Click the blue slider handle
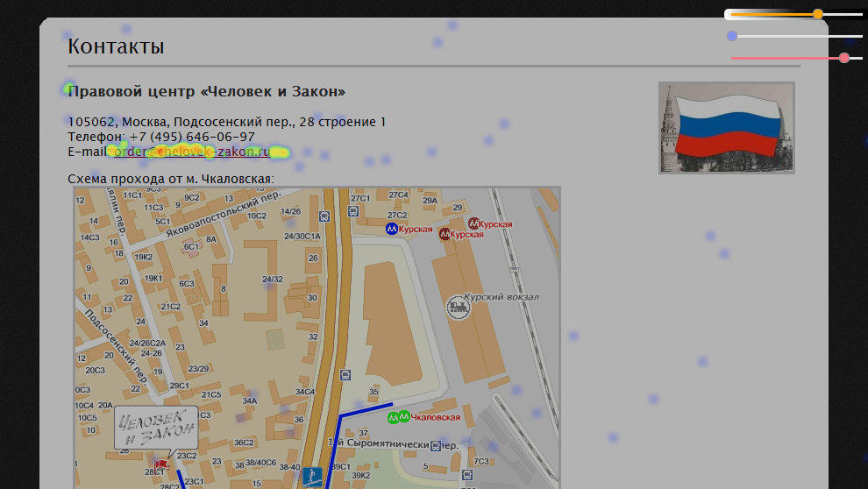The image size is (868, 489). coord(732,36)
